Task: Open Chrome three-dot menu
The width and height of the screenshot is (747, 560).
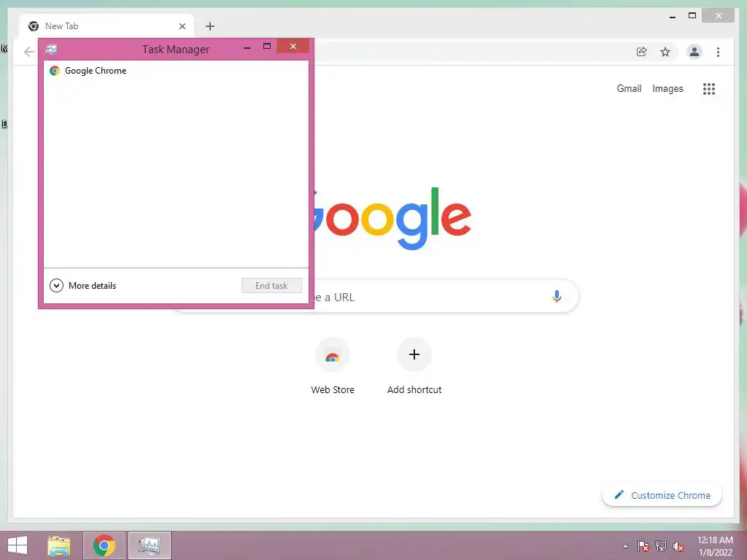Action: click(718, 52)
